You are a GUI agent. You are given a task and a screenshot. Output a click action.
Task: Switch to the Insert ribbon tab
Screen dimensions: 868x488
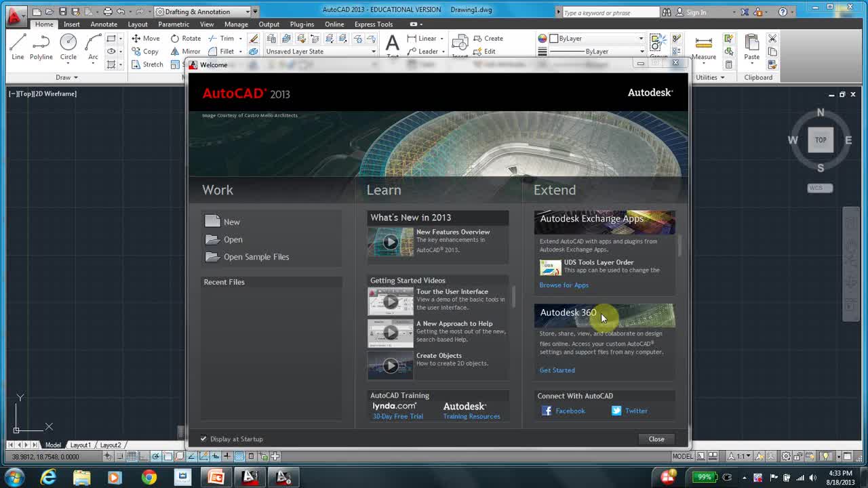pos(71,24)
